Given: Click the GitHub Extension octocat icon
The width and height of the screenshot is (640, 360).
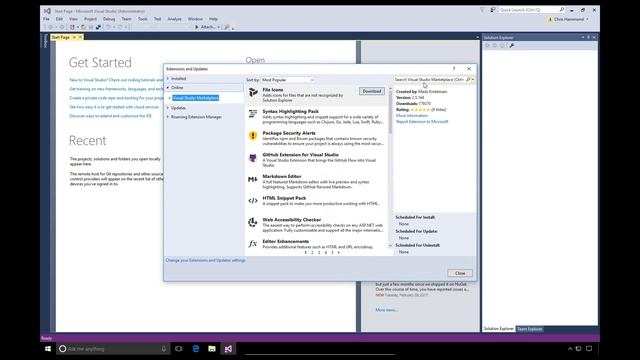Looking at the screenshot, I should pyautogui.click(x=253, y=158).
